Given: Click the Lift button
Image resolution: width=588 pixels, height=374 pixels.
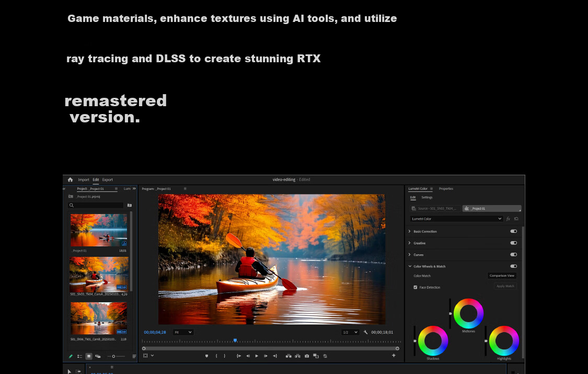Looking at the screenshot, I should (289, 356).
